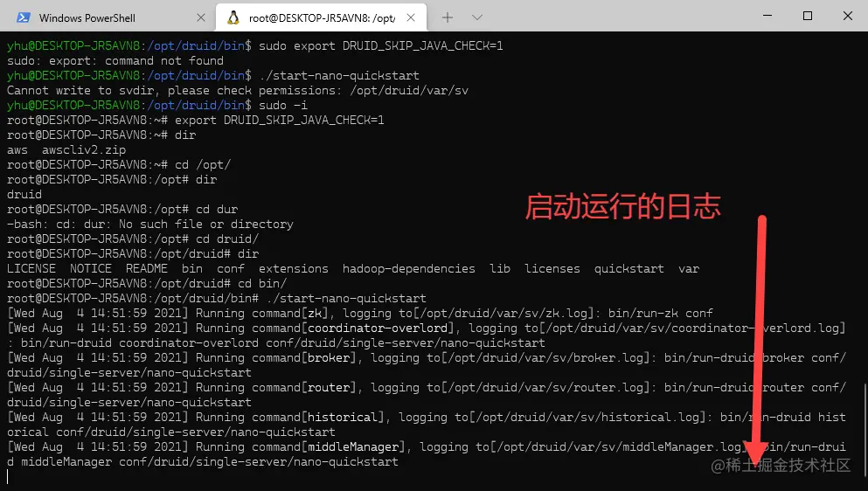Viewport: 868px width, 491px height.
Task: Click '[router]' in the log output
Action: click(329, 388)
